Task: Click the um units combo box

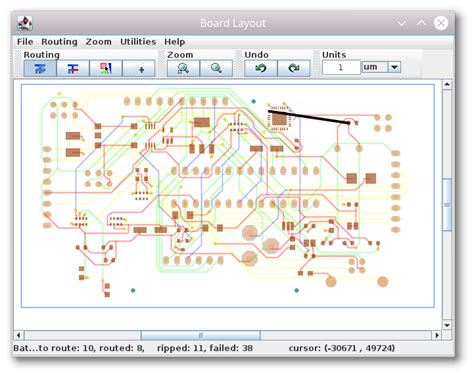Action: [x=381, y=67]
